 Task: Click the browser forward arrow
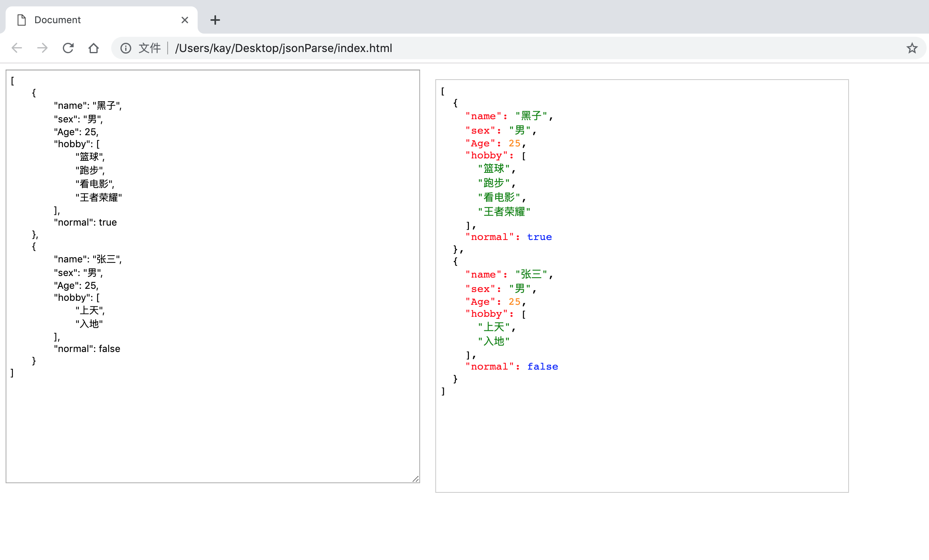coord(42,48)
